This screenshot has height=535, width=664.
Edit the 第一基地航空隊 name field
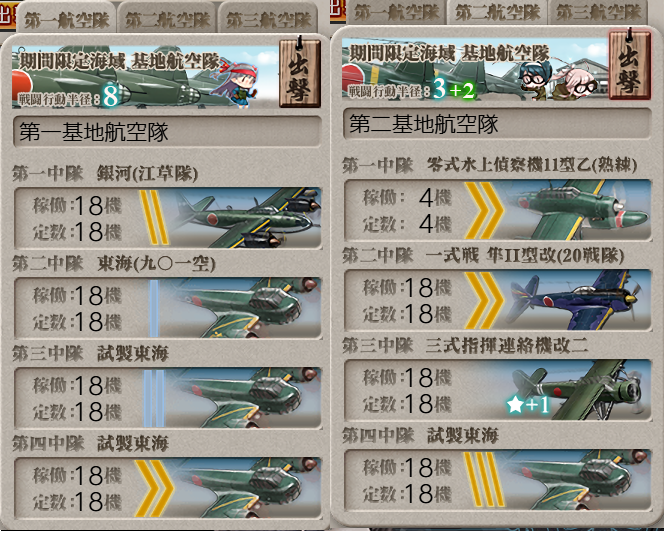click(167, 132)
